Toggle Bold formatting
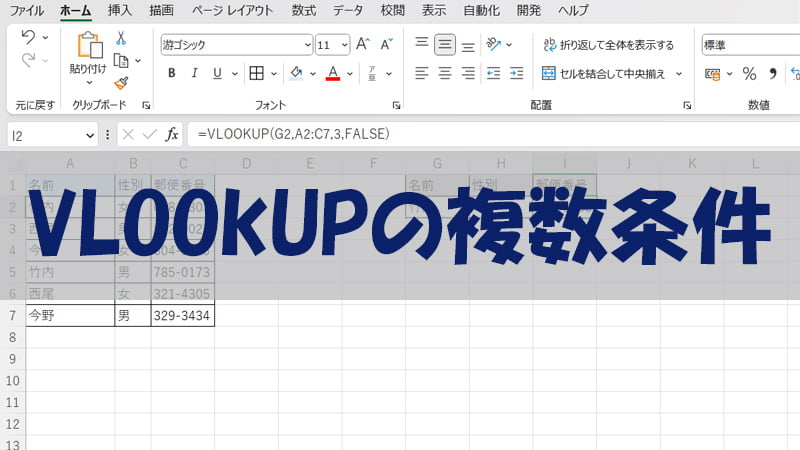This screenshot has height=450, width=800. click(x=171, y=73)
